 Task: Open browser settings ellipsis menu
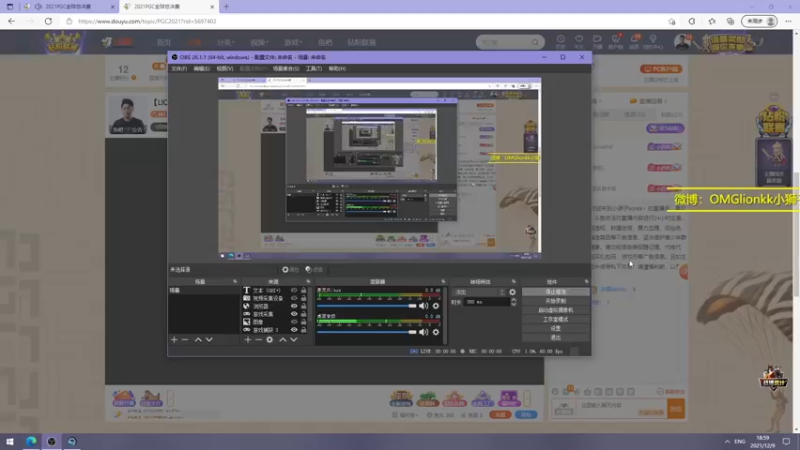pyautogui.click(x=789, y=21)
